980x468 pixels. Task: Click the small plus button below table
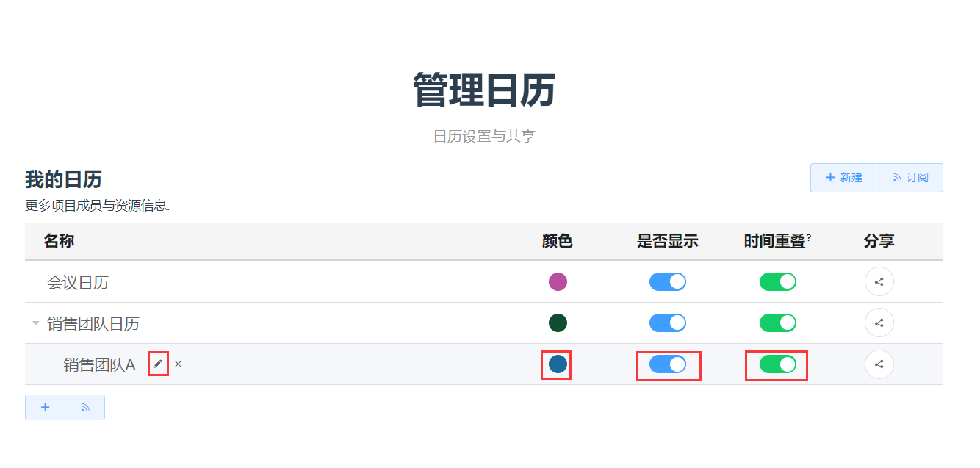[46, 407]
